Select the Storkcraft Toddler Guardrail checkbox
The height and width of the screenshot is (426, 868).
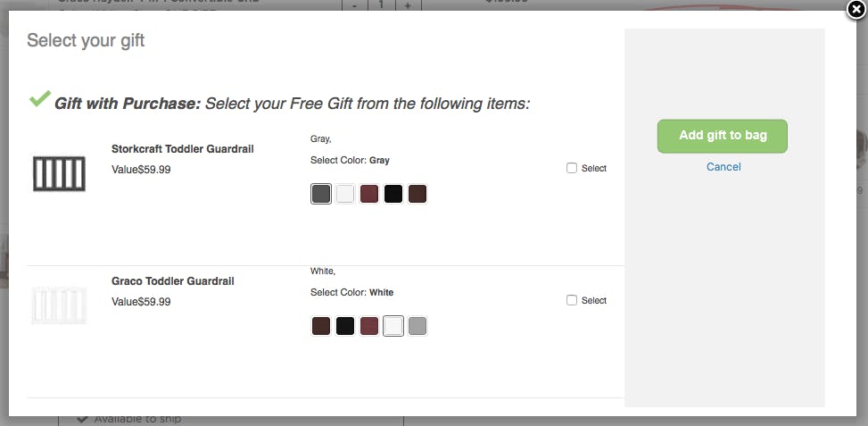point(572,168)
